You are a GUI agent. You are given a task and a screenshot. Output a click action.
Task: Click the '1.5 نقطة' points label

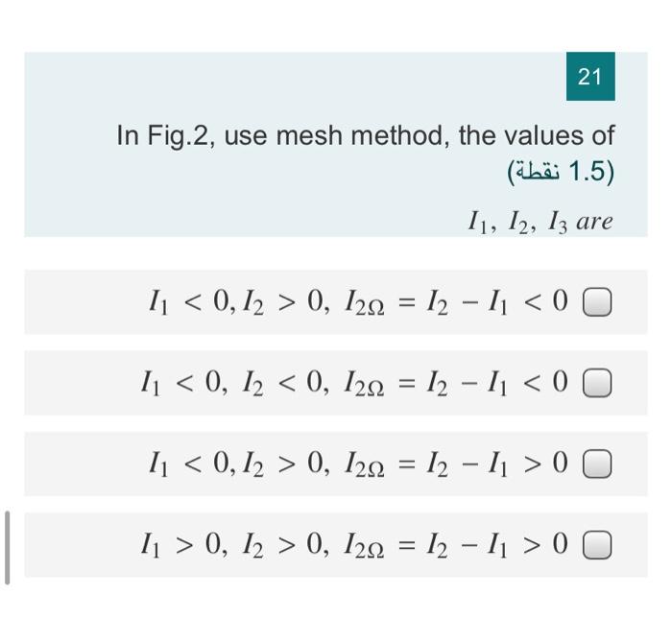pos(562,172)
